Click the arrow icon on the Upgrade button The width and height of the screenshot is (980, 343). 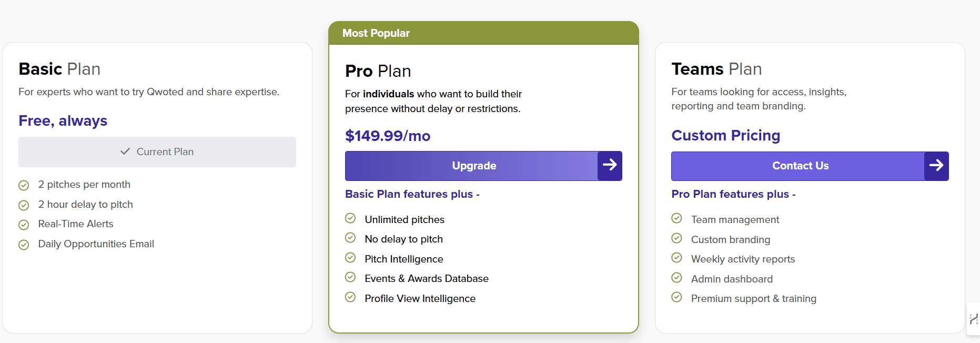click(610, 165)
